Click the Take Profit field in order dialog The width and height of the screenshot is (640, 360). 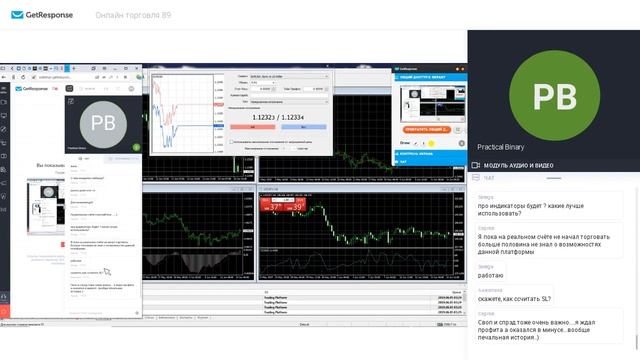(315, 89)
